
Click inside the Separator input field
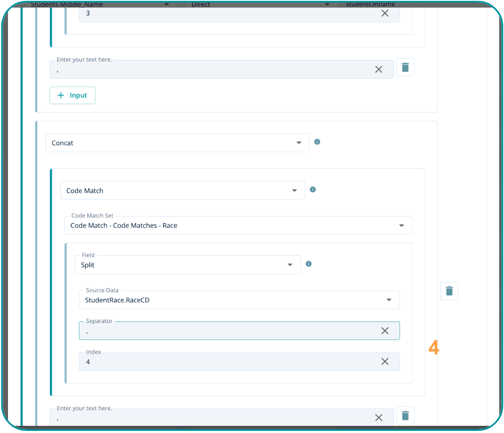pos(227,331)
